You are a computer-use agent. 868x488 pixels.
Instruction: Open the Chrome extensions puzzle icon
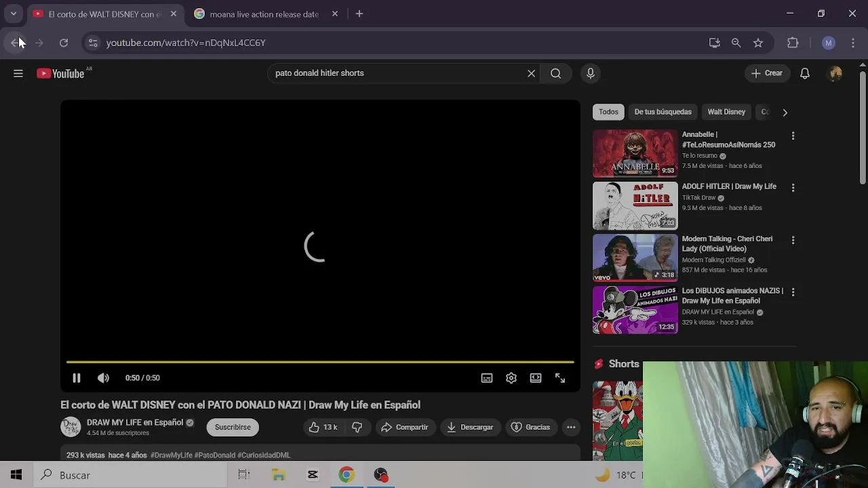click(x=793, y=43)
